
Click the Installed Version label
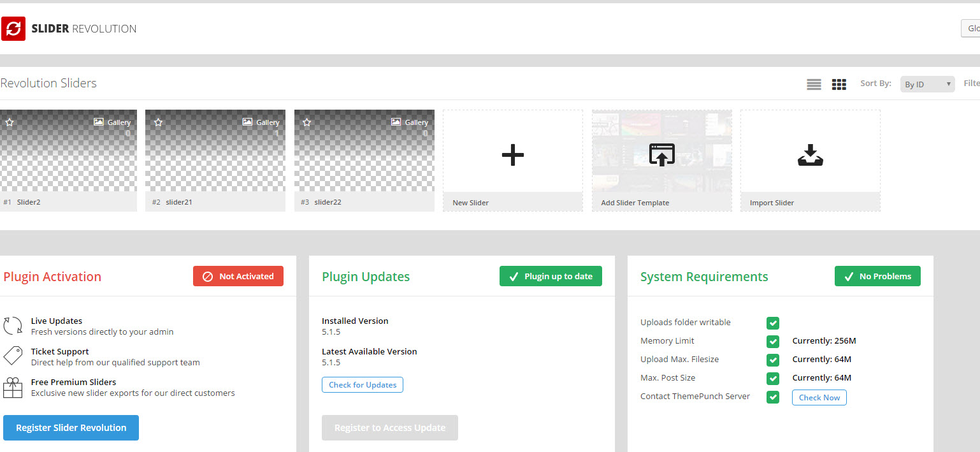pos(355,321)
